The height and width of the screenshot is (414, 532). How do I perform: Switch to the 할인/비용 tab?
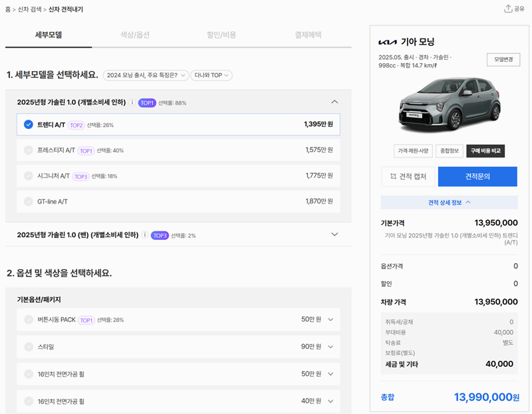pyautogui.click(x=221, y=35)
